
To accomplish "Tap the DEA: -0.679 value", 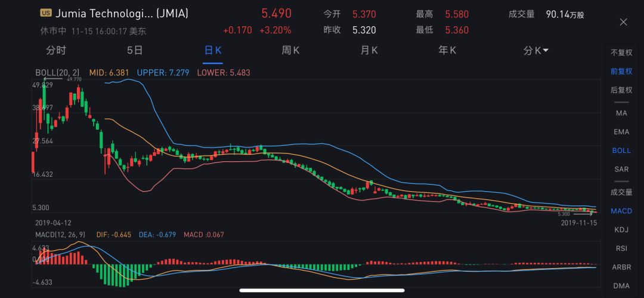I will coord(157,235).
